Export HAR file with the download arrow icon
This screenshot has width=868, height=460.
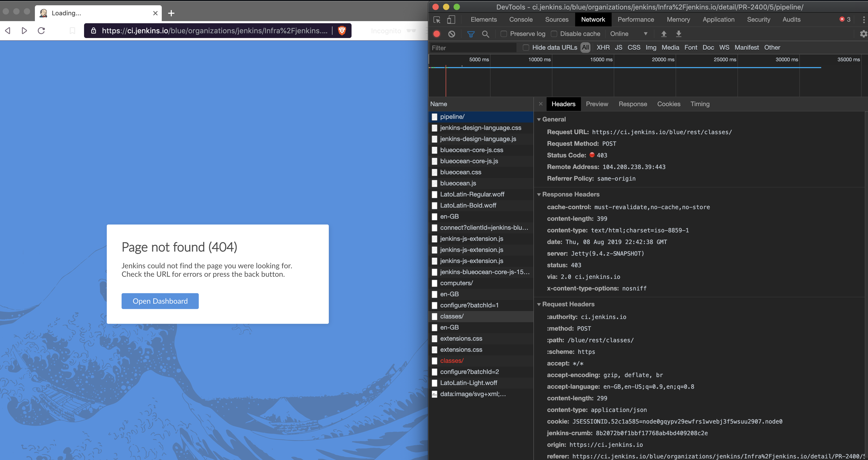click(679, 34)
